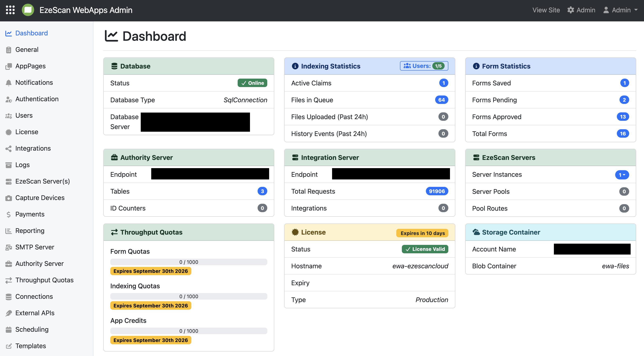644x356 pixels.
Task: Click the License Valid status badge
Action: coord(425,249)
